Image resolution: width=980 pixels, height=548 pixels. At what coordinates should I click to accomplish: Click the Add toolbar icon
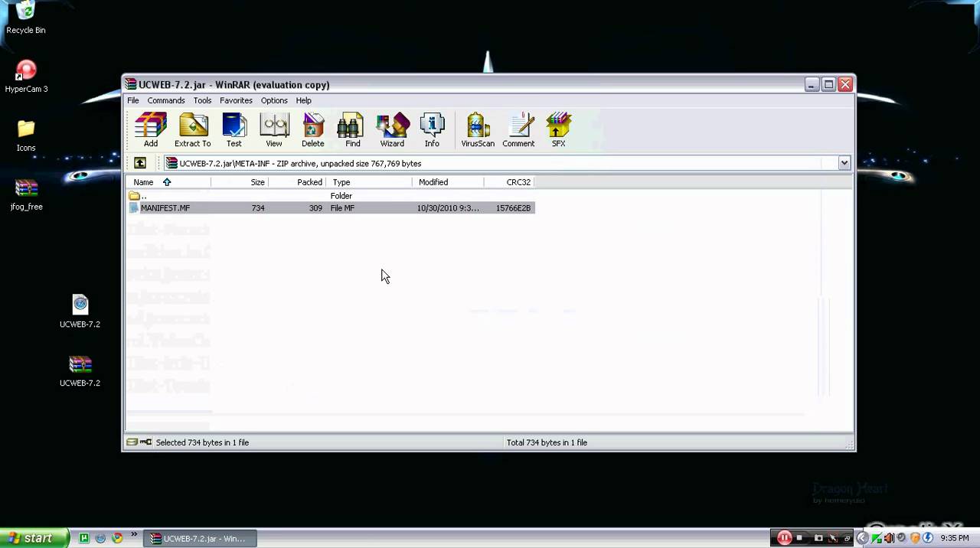point(151,129)
